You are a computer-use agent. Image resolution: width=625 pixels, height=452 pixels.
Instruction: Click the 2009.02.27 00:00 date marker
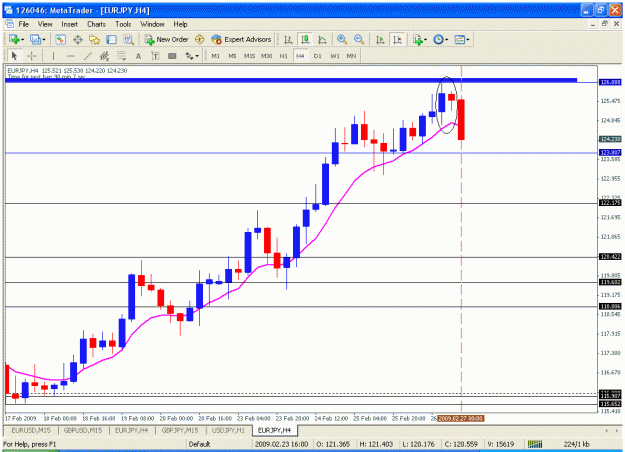coord(460,419)
